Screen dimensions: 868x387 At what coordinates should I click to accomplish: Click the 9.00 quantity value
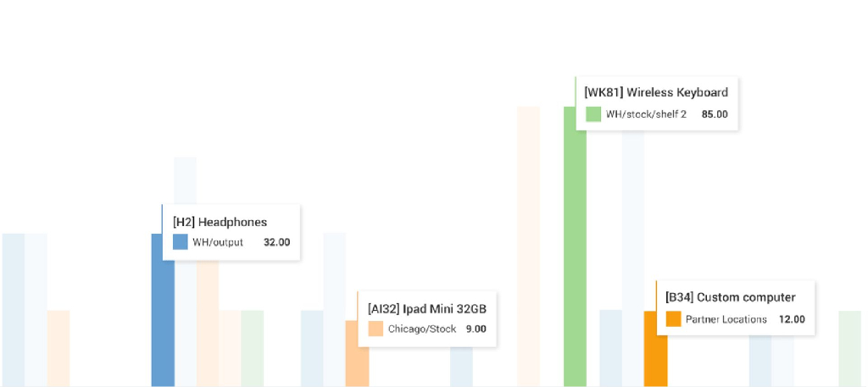click(x=476, y=329)
